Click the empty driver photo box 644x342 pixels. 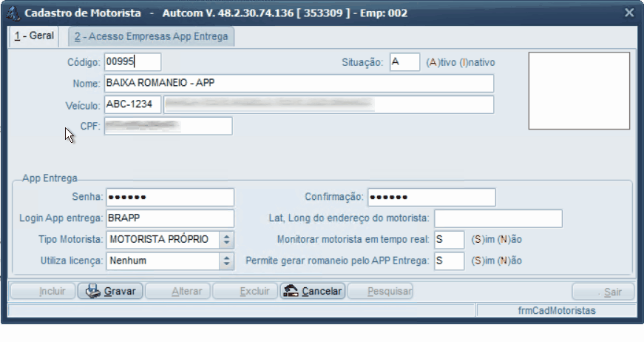(x=579, y=91)
